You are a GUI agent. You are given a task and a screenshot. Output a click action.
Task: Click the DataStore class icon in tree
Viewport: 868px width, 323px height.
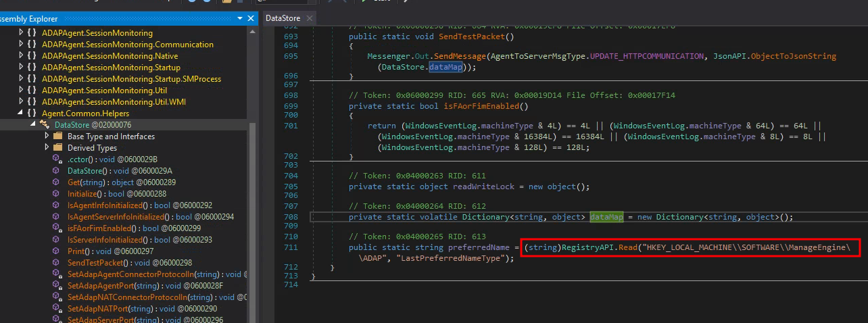pyautogui.click(x=45, y=124)
